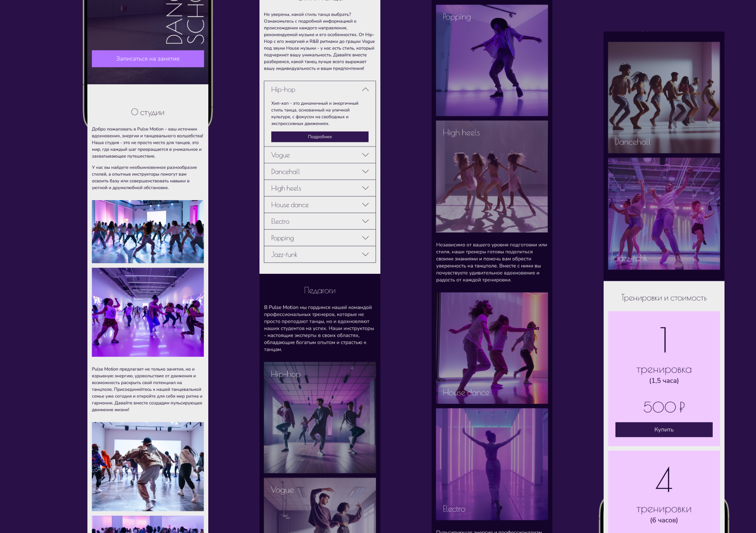Open the House dance photo card
756x533 pixels.
(492, 348)
